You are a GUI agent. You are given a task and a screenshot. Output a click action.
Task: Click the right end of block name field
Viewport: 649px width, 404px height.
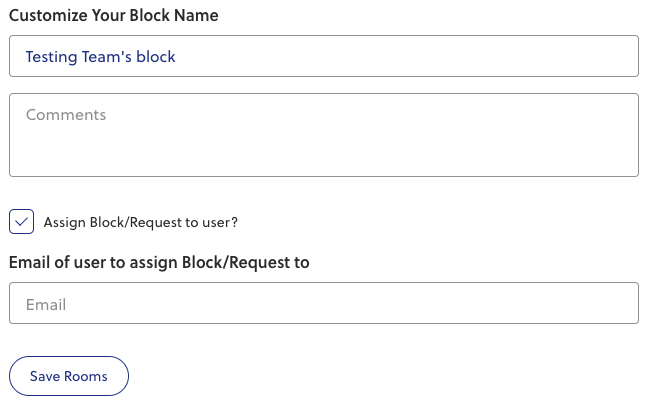(620, 56)
